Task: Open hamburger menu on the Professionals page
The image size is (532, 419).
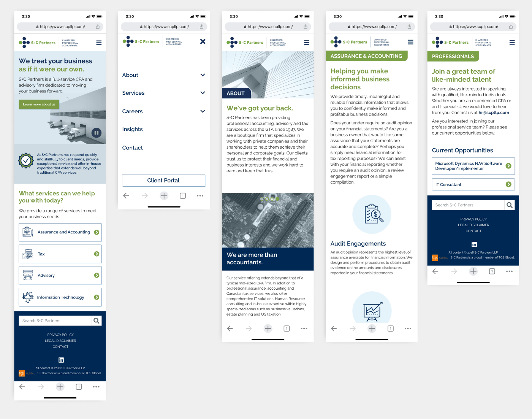Action: [x=512, y=43]
